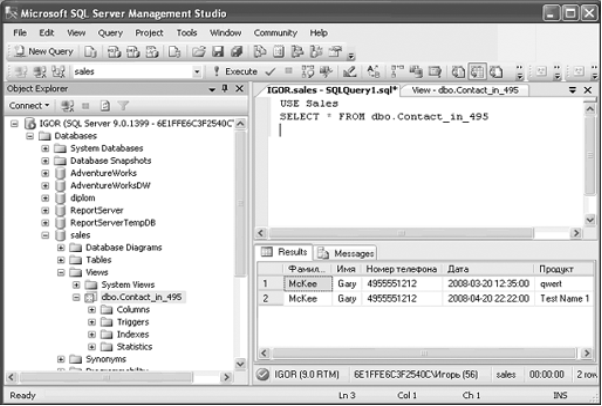Select the 2008-04-20 22:22:00 cell
Screen dimensions: 602x406
coord(488,299)
